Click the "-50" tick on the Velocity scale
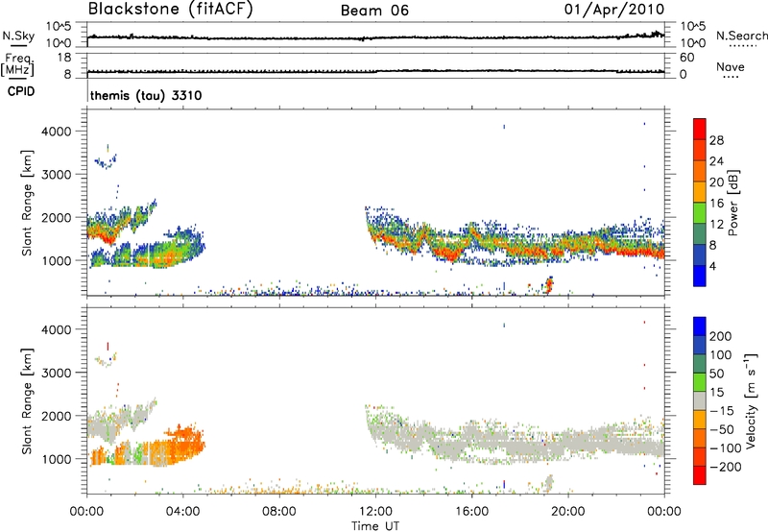 722,429
